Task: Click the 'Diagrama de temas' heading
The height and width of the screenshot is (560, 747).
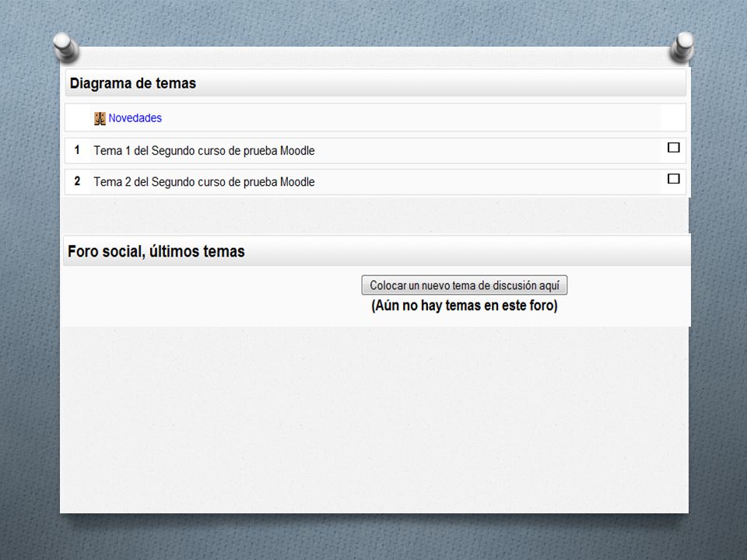Action: point(133,83)
